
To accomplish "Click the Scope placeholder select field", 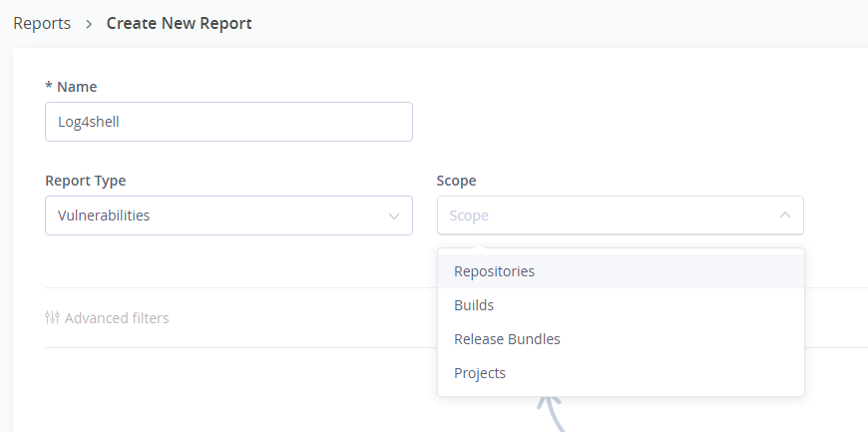I will pyautogui.click(x=599, y=216).
